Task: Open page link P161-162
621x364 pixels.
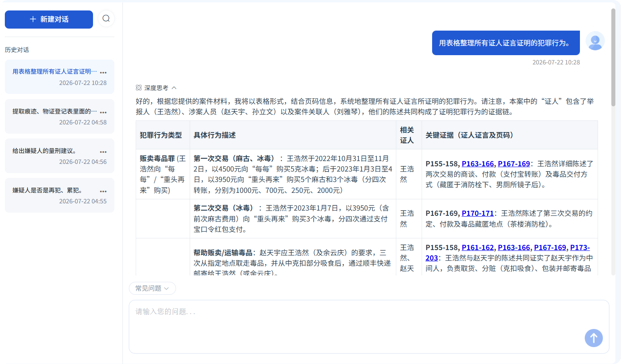Action: tap(478, 248)
